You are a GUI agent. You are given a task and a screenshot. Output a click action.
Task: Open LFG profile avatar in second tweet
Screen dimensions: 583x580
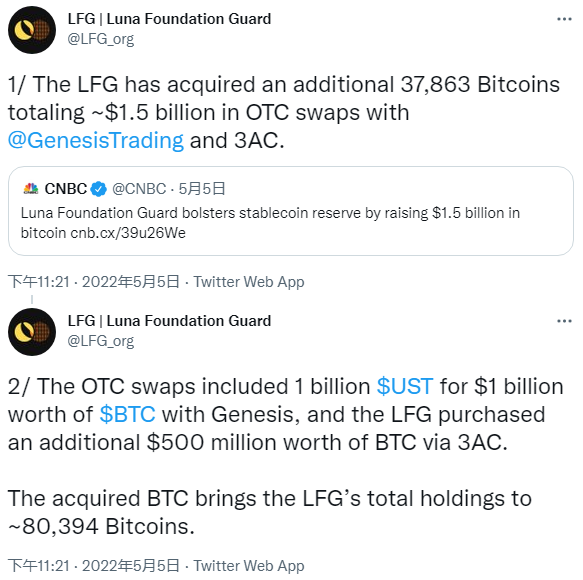click(x=32, y=332)
